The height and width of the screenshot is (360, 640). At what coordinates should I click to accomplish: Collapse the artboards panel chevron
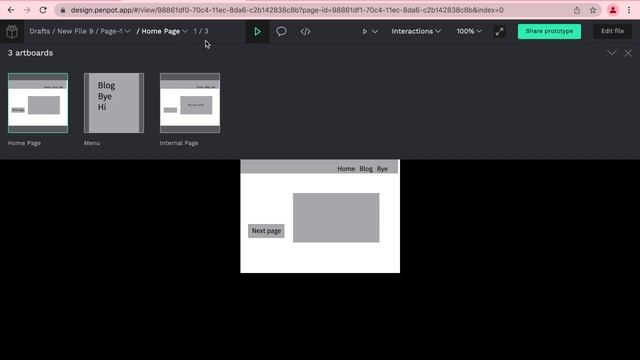[x=611, y=53]
